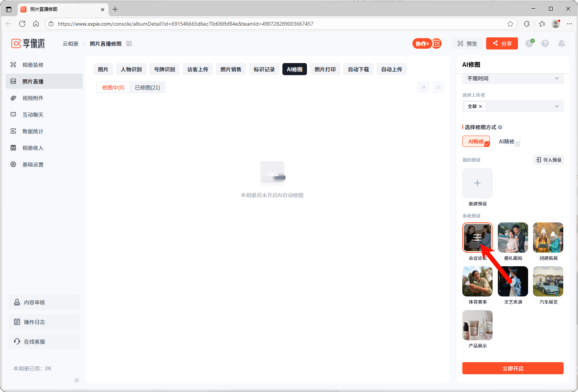The height and width of the screenshot is (392, 578).
Task: Open the 人物识别 tab
Action: click(x=131, y=69)
